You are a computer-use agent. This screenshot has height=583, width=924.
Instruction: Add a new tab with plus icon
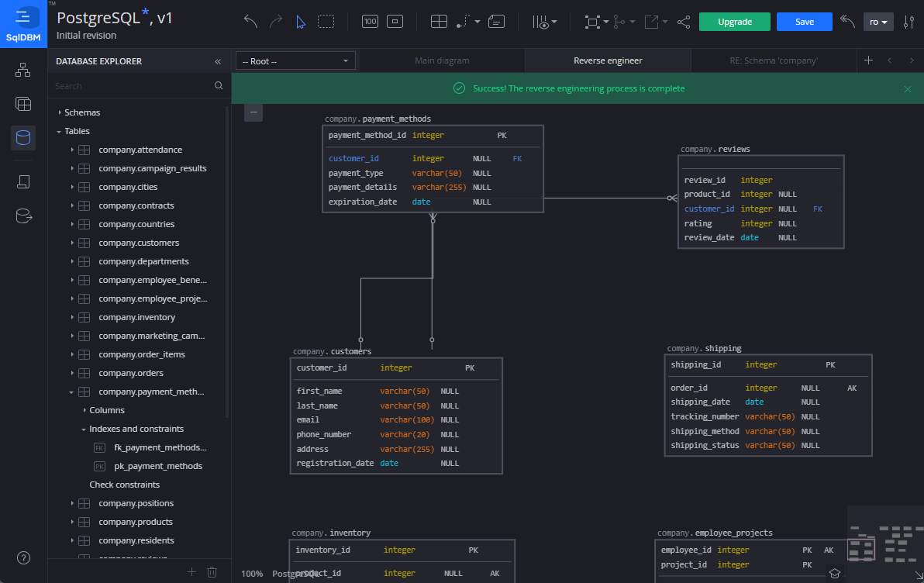pos(868,60)
